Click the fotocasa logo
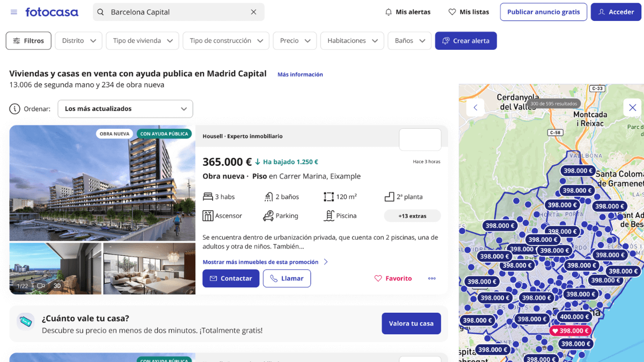Viewport: 644px width, 362px height. (x=52, y=12)
